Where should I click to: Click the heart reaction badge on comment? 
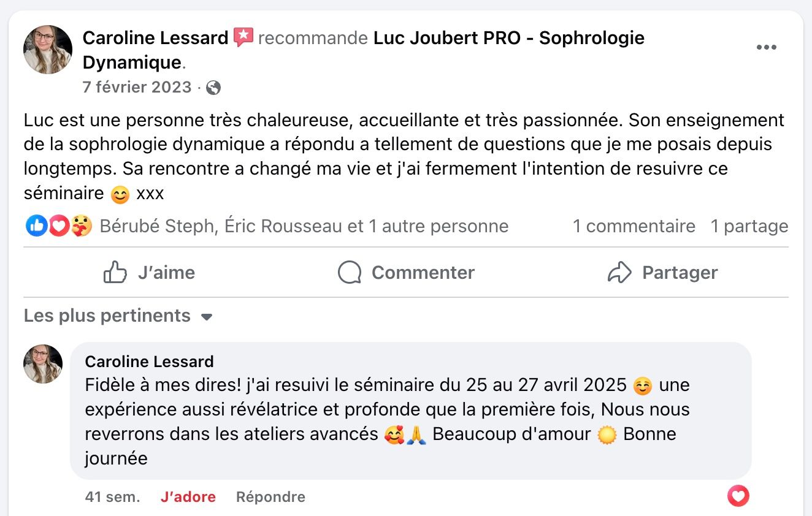pos(738,496)
